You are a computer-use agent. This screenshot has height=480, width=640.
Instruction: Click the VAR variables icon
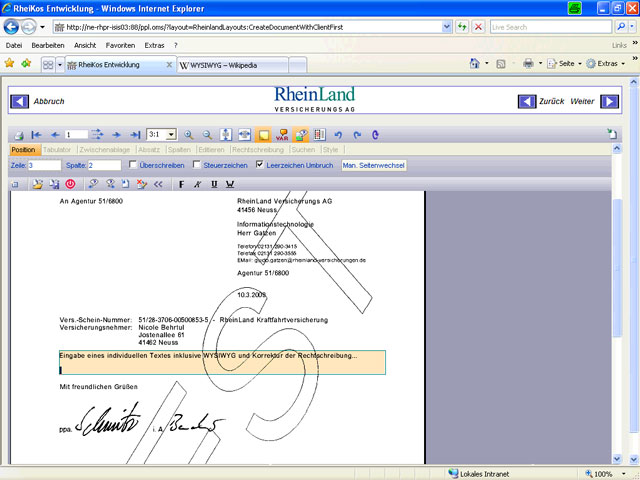point(282,135)
